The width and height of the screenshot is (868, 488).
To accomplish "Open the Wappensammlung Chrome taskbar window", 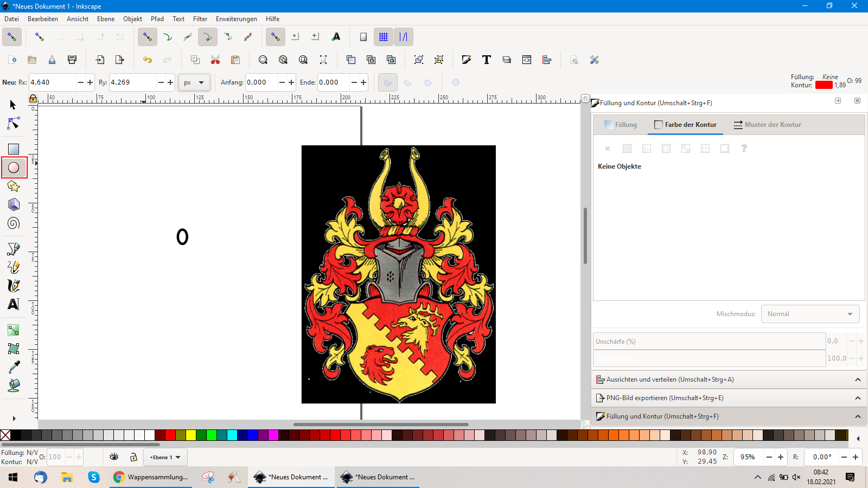I will (x=151, y=477).
